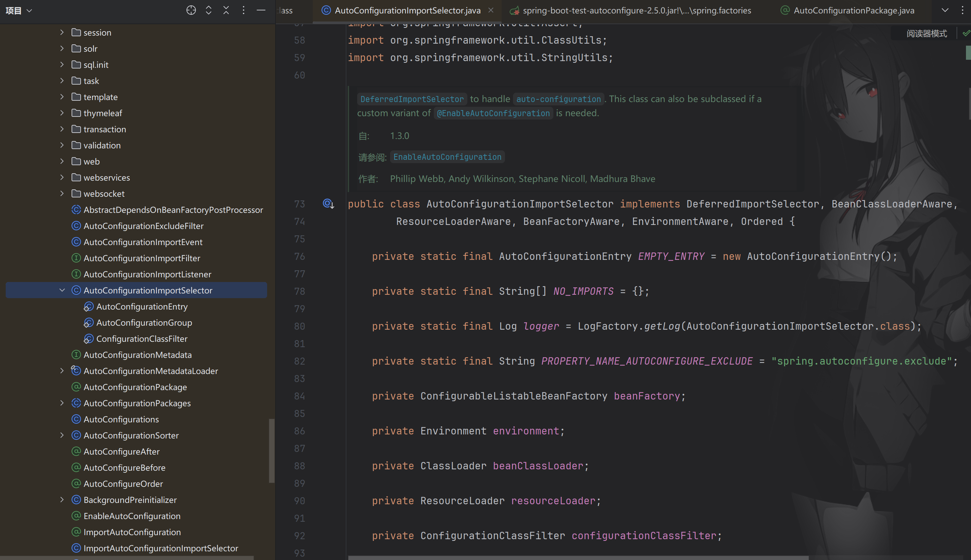This screenshot has width=971, height=560.
Task: Click the AutoConfigurations class icon
Action: click(x=76, y=419)
